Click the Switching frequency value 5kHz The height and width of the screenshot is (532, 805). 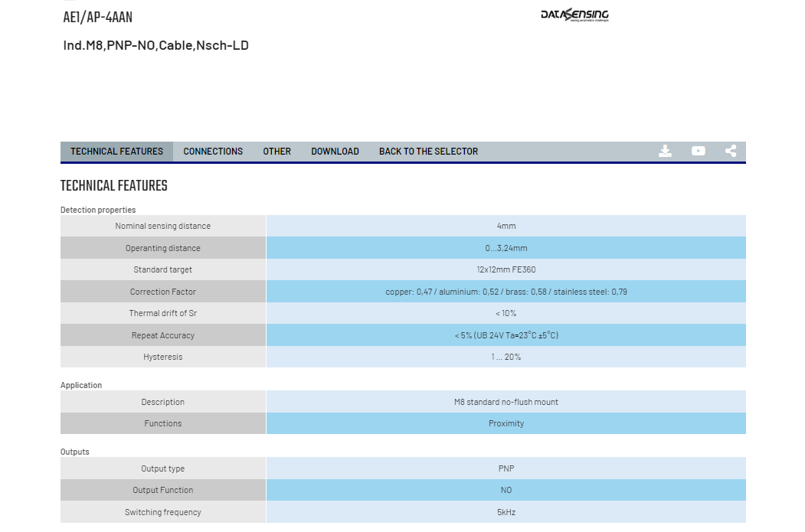(x=506, y=512)
